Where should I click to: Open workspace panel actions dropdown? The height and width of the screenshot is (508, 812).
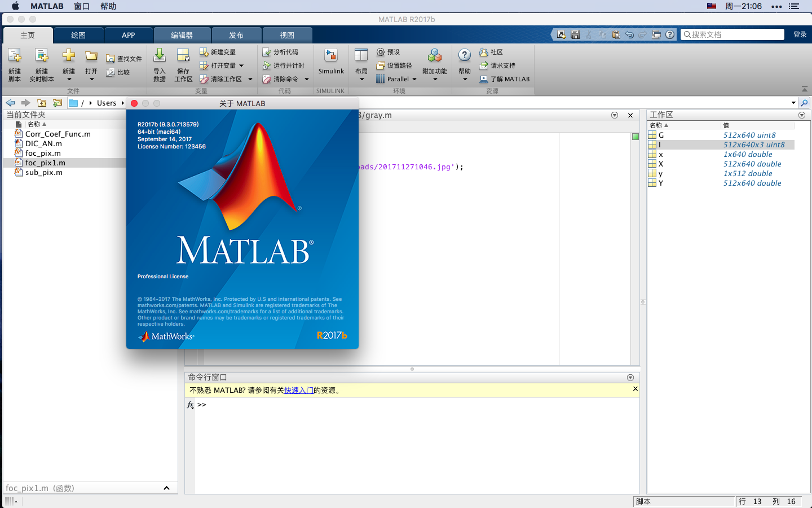click(x=802, y=115)
